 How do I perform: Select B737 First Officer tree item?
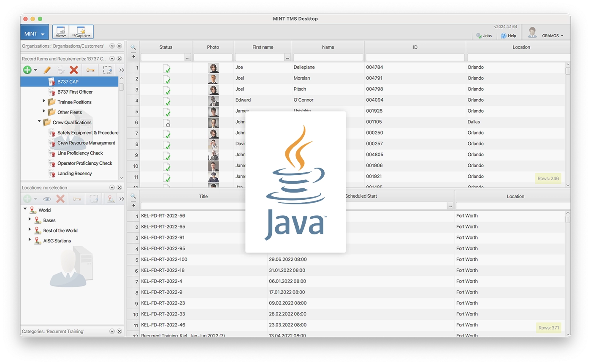coord(75,92)
